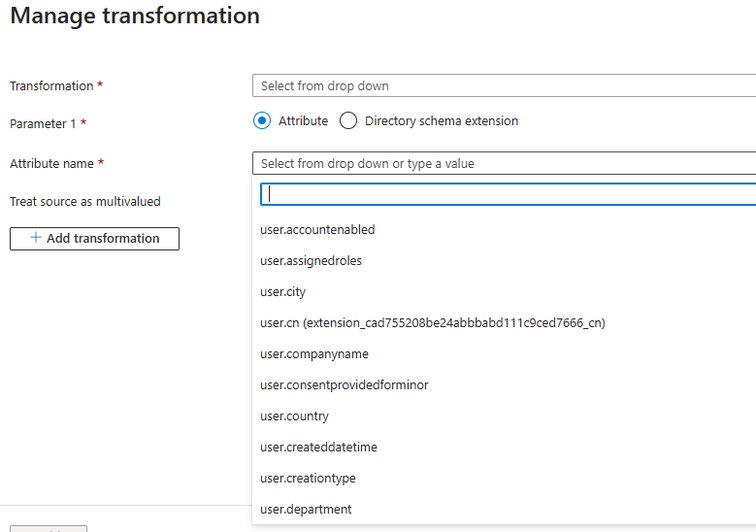756x532 pixels.
Task: Click the plus icon in Add transformation
Action: 36,238
